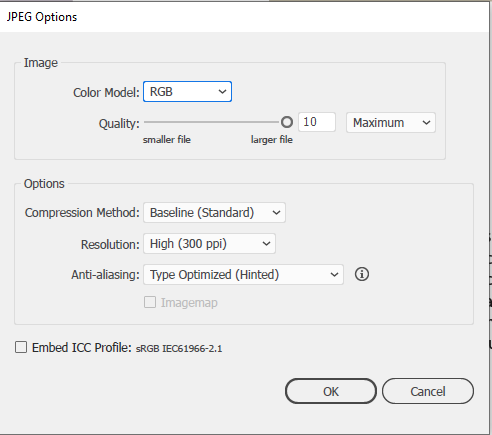Dismiss the dialog with Cancel
Screen dimensions: 492x435
tap(428, 391)
